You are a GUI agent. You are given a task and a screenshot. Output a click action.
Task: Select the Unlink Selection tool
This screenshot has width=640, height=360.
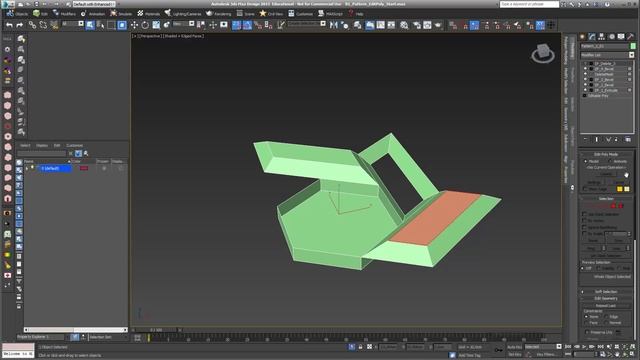click(x=43, y=25)
